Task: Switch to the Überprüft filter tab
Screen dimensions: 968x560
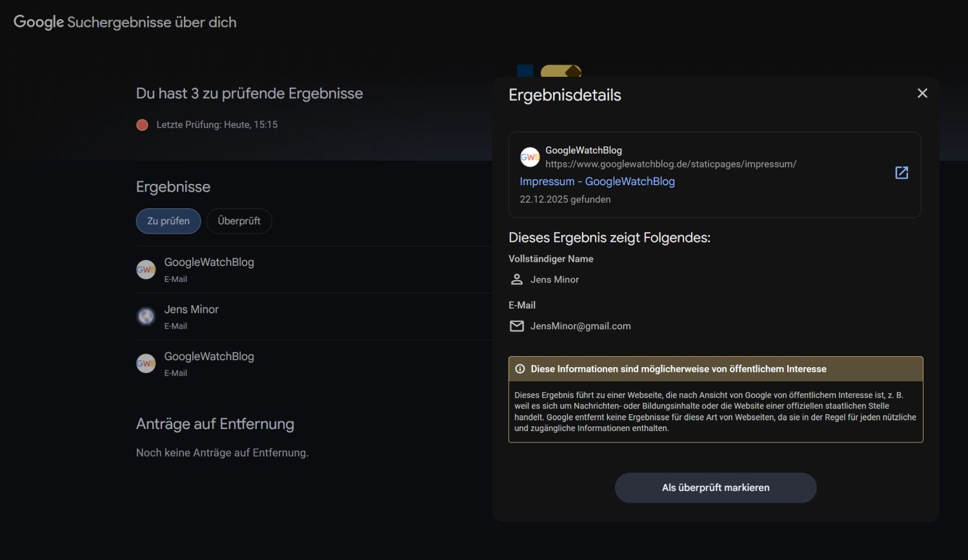Action: click(239, 221)
